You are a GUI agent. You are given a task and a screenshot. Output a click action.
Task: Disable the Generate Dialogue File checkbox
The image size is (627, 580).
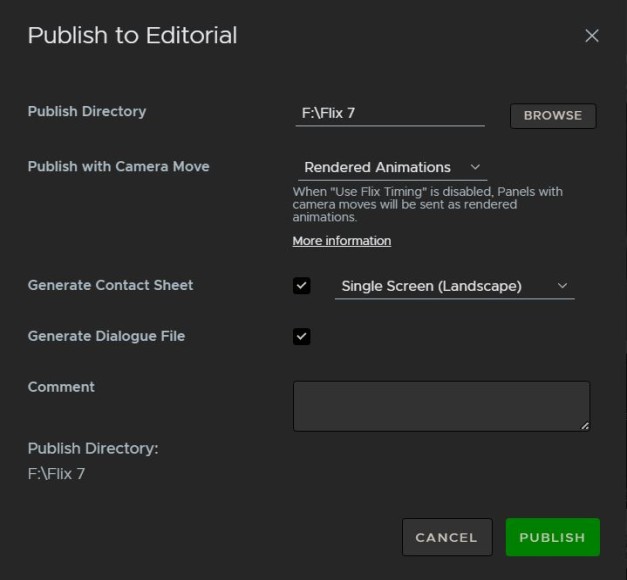pyautogui.click(x=302, y=337)
